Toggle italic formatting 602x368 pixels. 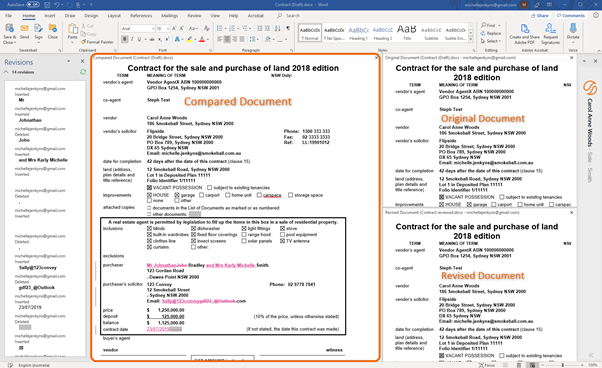click(x=132, y=39)
